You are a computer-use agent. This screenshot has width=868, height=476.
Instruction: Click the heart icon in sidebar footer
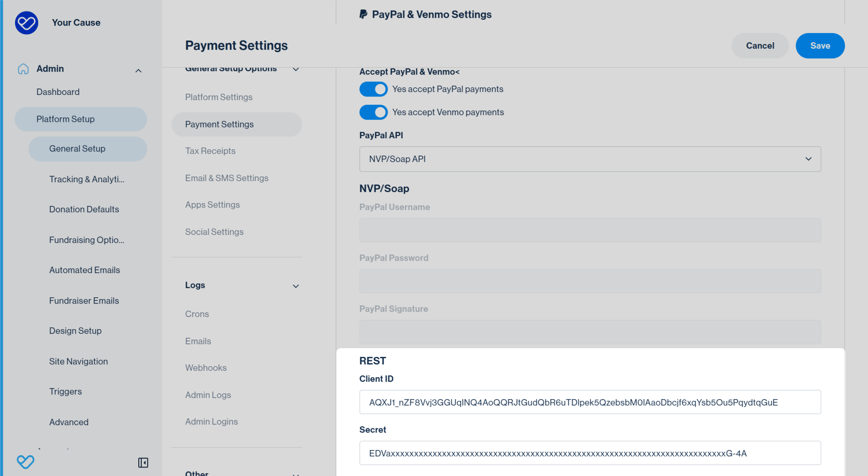(x=25, y=462)
